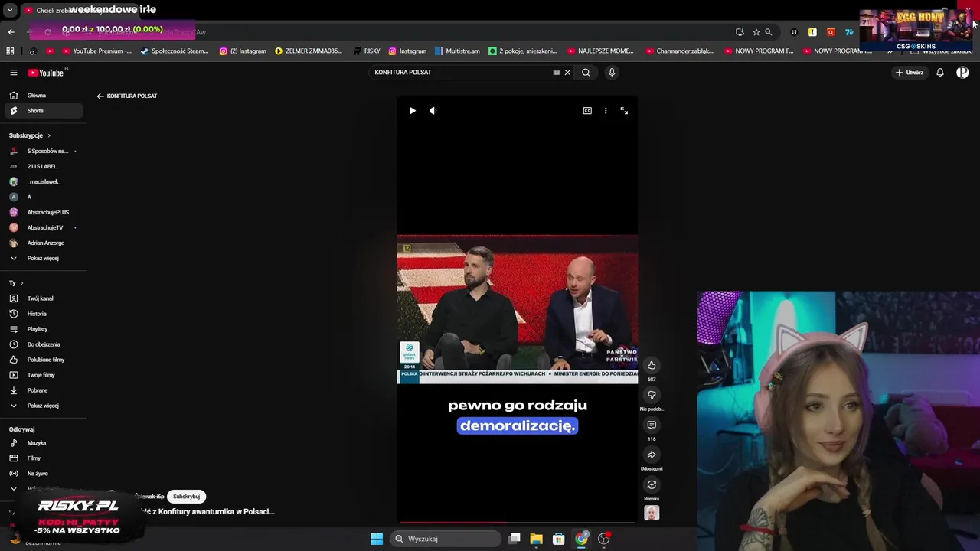Open Pobrane downloads
This screenshot has height=551, width=980.
tap(44, 390)
